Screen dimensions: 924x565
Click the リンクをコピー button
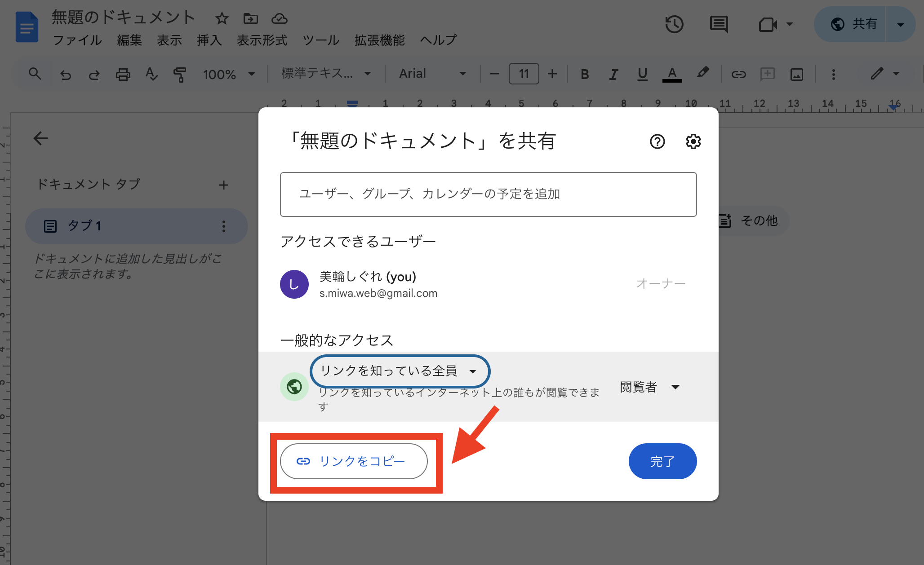tap(354, 461)
